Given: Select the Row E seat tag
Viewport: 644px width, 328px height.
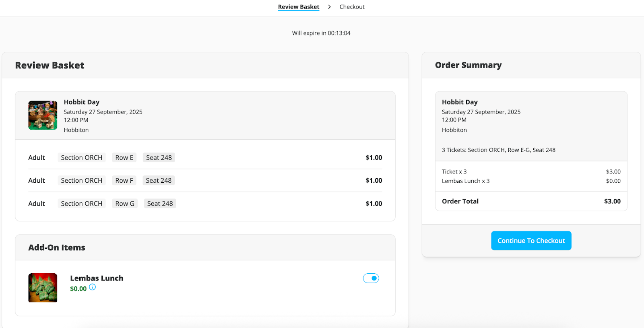Looking at the screenshot, I should 124,157.
